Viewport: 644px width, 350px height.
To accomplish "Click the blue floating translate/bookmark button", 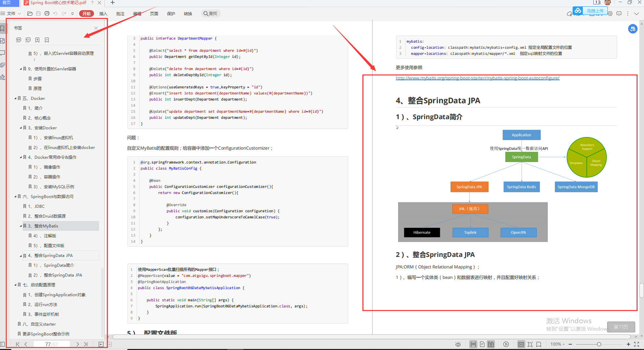I will tap(633, 29).
